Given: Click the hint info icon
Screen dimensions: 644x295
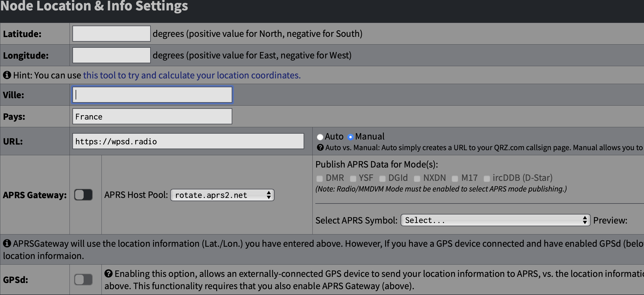Looking at the screenshot, I should click(7, 75).
